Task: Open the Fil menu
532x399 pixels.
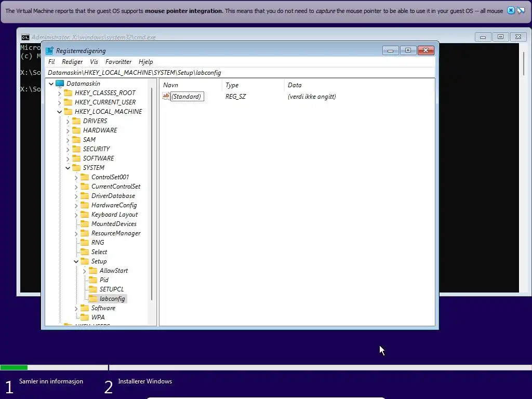Action: point(51,62)
